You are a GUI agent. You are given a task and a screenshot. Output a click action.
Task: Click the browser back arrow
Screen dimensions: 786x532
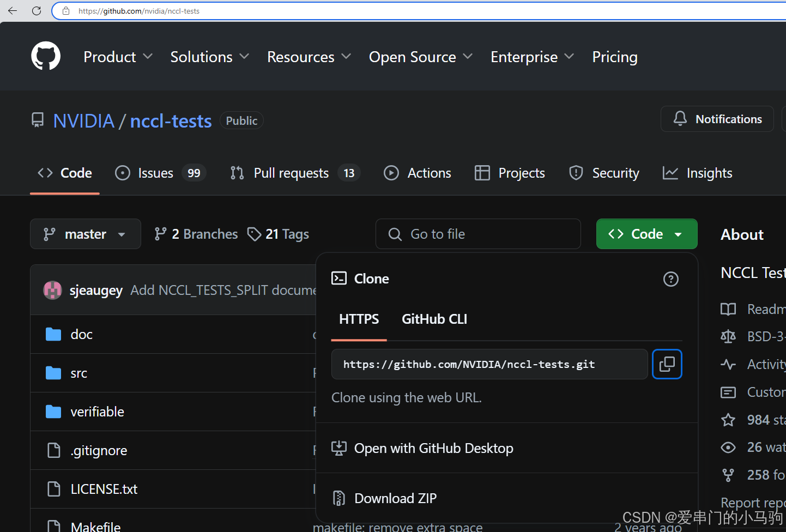coord(13,11)
